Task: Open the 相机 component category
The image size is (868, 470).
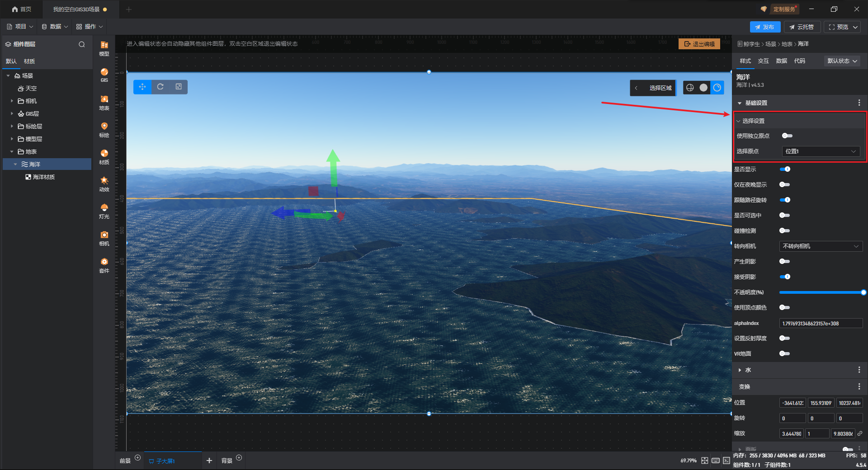Action: [104, 238]
